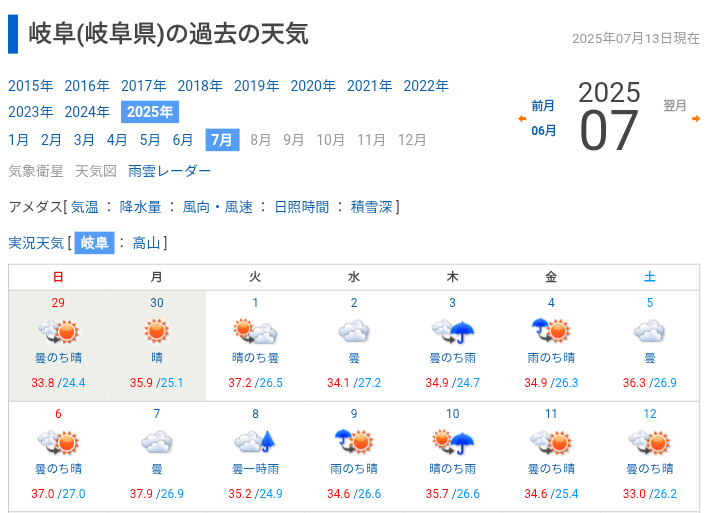
Task: Click the cloudy icon for July 7
Action: [x=157, y=443]
